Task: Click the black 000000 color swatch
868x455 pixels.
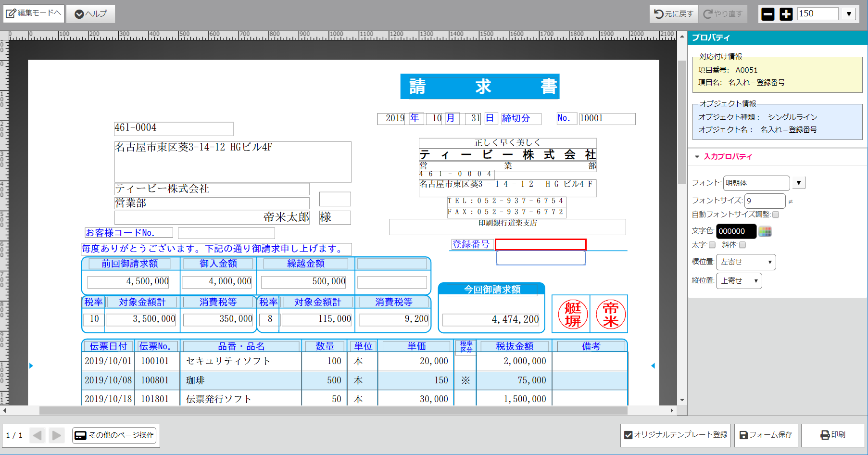Action: 736,231
